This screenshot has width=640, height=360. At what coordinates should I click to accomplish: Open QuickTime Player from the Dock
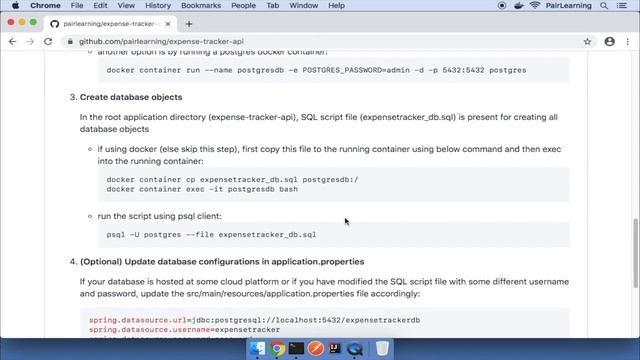355,349
